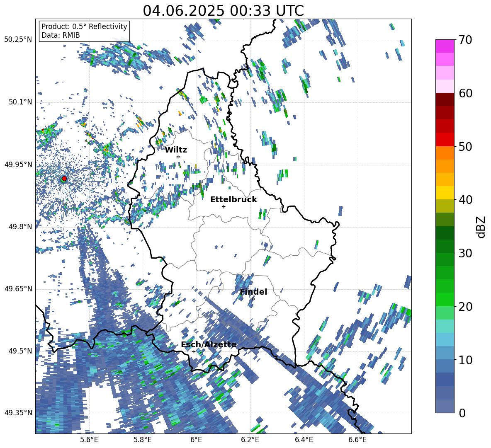The image size is (491, 448).
Task: Click the Ettelbruck cross marker
Action: point(224,206)
